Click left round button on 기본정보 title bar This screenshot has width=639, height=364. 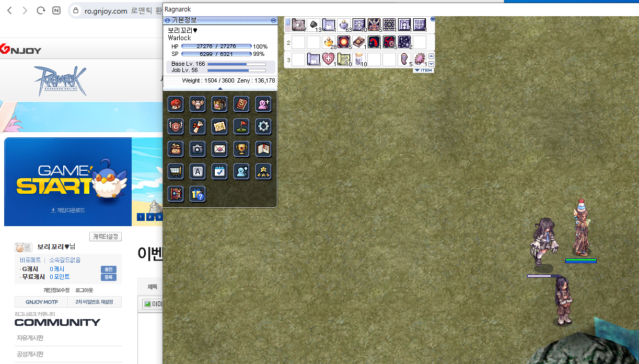(x=167, y=20)
